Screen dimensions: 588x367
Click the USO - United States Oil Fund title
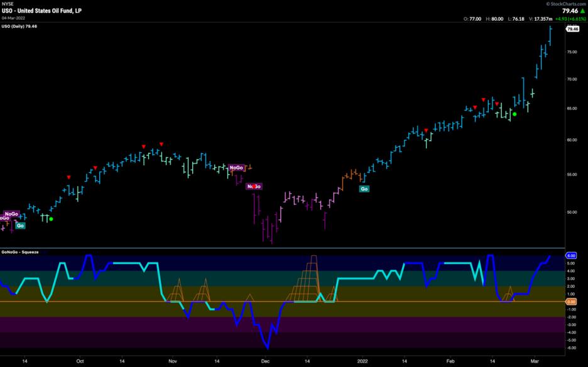pyautogui.click(x=41, y=11)
